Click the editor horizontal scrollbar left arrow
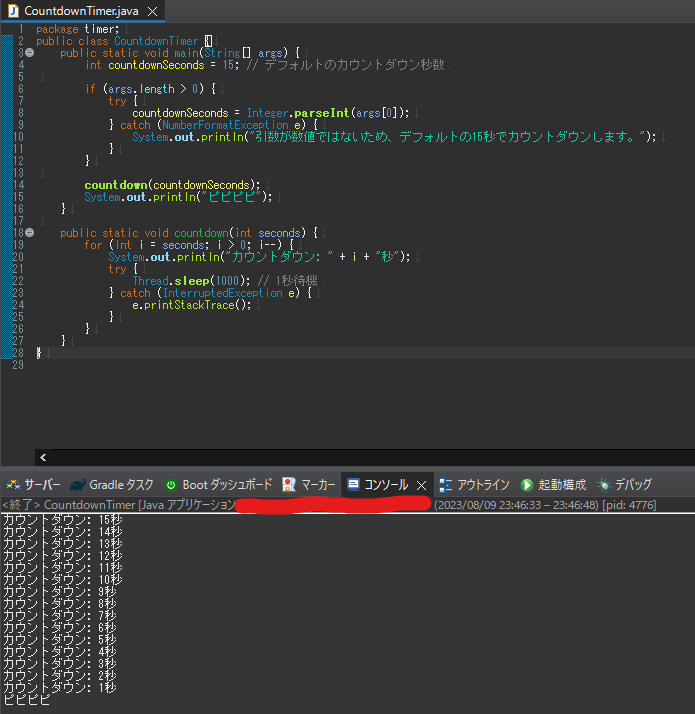 point(42,457)
